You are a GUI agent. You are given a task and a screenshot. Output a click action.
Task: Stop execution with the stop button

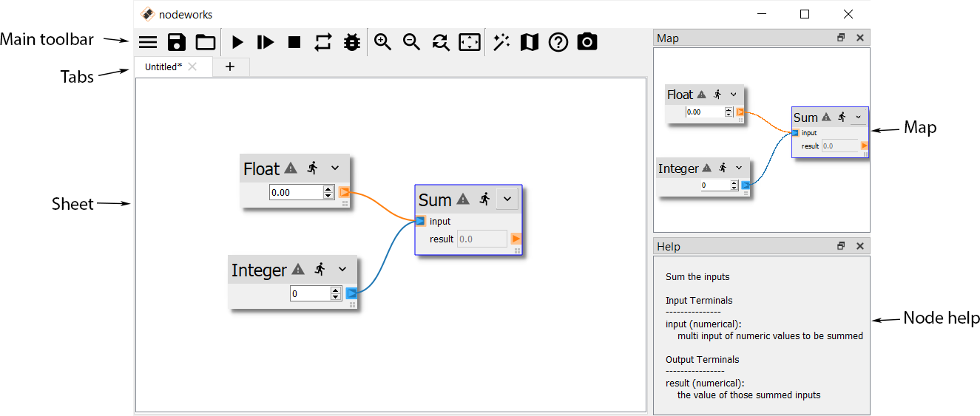click(294, 42)
